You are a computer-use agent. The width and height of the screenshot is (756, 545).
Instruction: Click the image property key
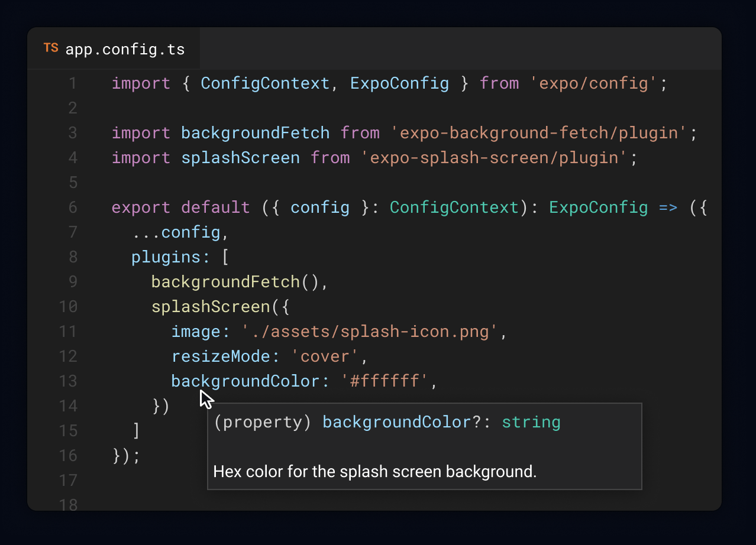(x=201, y=332)
